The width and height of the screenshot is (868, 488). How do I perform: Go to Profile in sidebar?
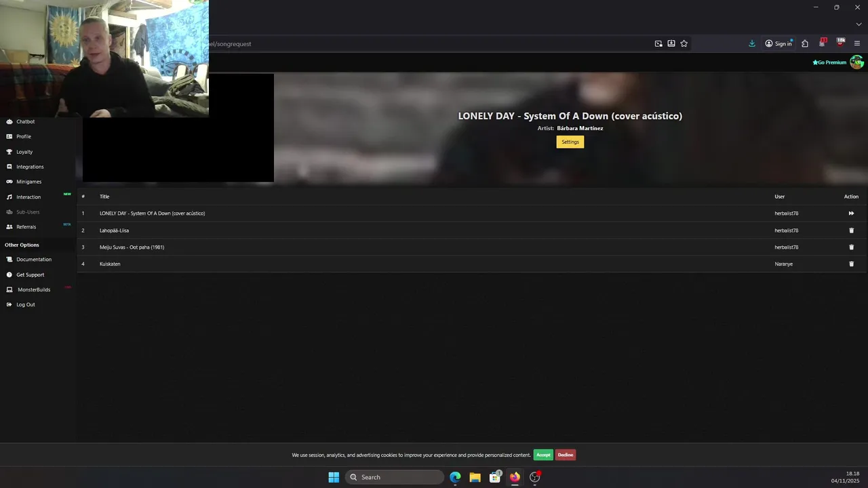pos(23,136)
